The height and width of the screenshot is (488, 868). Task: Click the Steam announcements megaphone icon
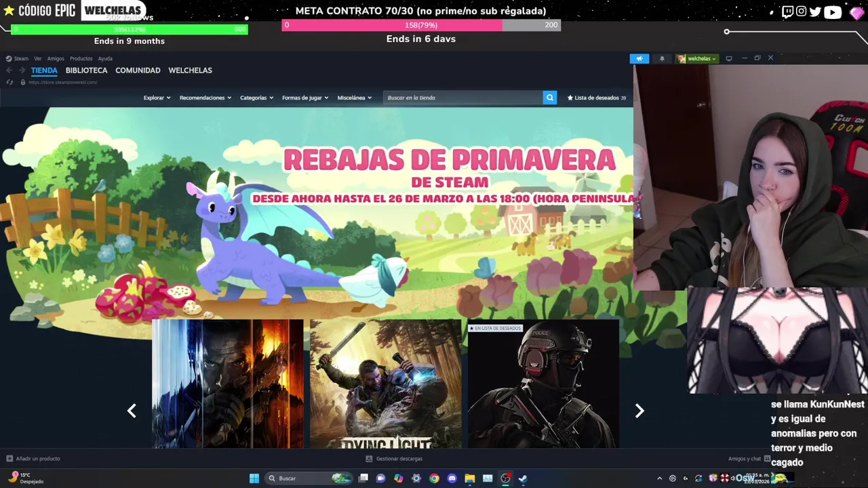click(x=639, y=58)
